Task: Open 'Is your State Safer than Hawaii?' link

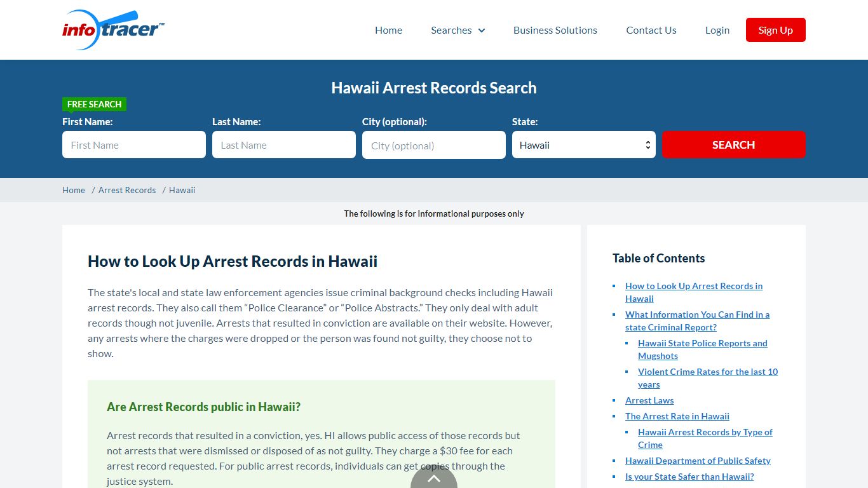Action: [x=689, y=477]
